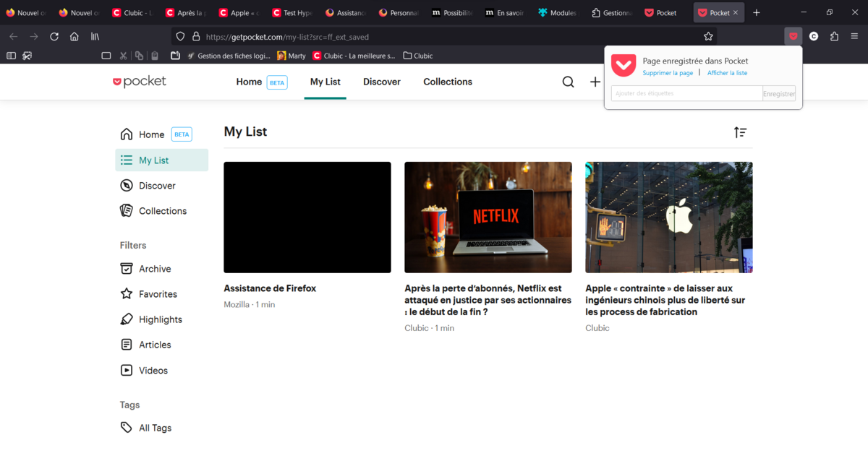
Task: Open the Firefox hamburger application menu
Action: click(x=854, y=36)
